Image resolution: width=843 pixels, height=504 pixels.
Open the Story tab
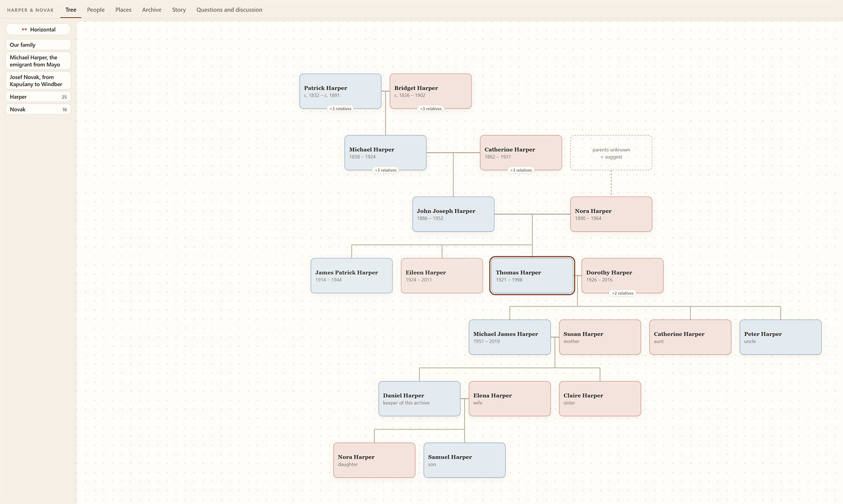(179, 10)
